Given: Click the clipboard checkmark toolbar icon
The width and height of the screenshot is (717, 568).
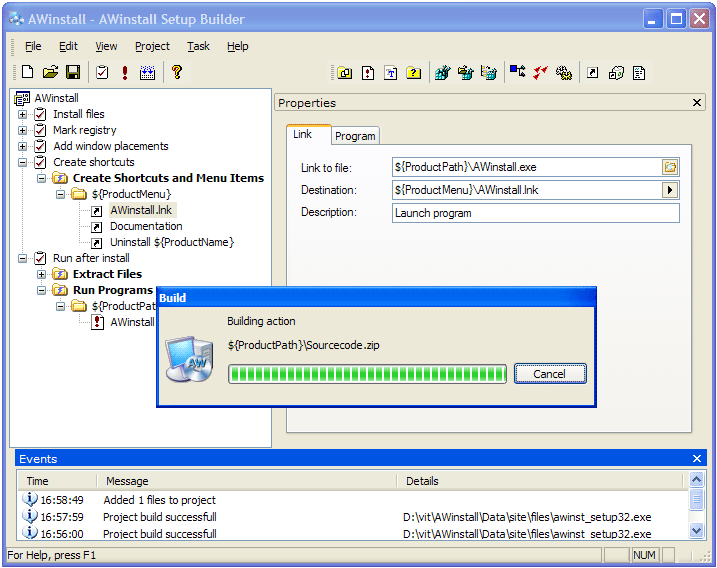Looking at the screenshot, I should 102,72.
